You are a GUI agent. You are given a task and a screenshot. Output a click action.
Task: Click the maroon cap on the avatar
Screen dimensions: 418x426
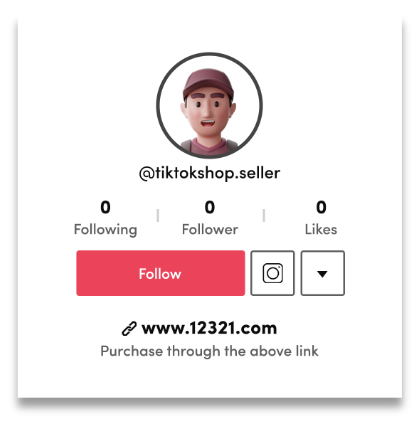[208, 82]
